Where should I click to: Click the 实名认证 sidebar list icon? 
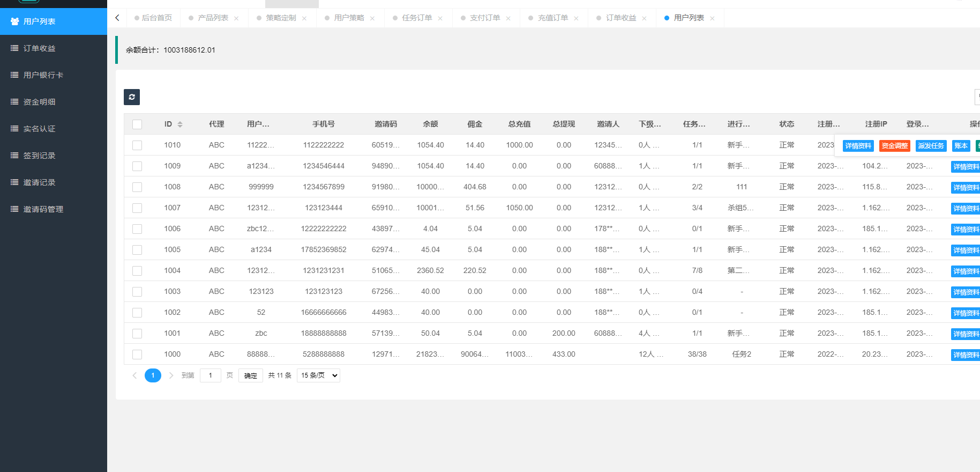[x=14, y=129]
